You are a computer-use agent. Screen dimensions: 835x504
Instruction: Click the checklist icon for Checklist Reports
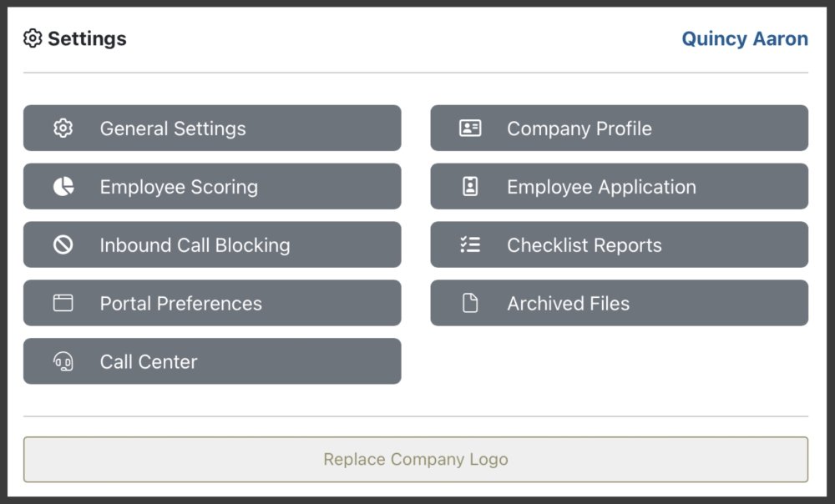[x=470, y=245]
